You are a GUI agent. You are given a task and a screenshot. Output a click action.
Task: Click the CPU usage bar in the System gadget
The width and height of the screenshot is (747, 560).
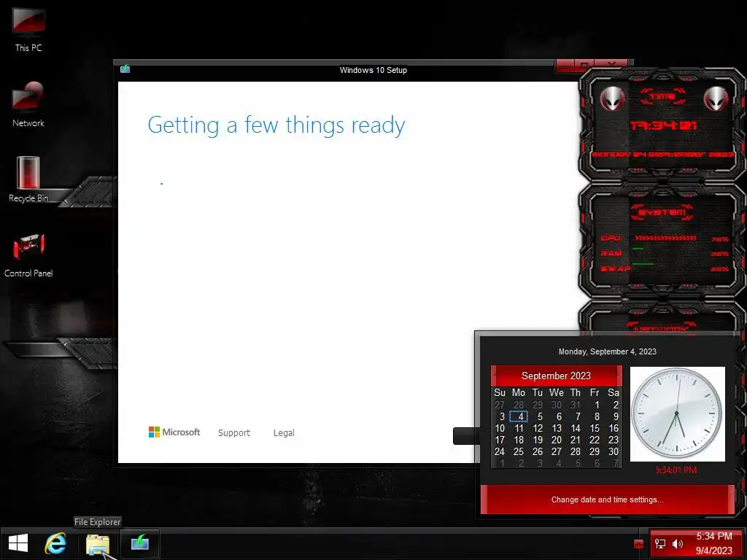[665, 238]
